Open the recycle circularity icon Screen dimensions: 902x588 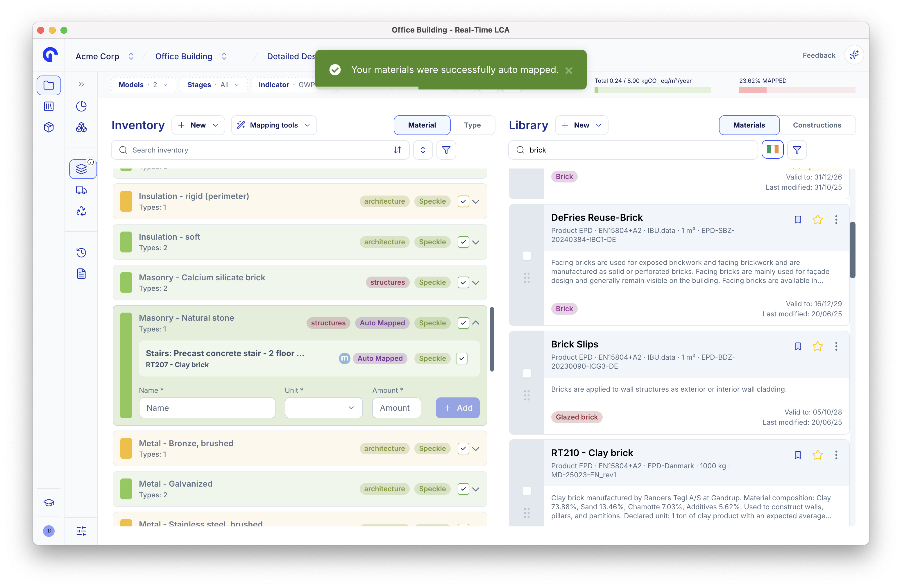coord(81,211)
